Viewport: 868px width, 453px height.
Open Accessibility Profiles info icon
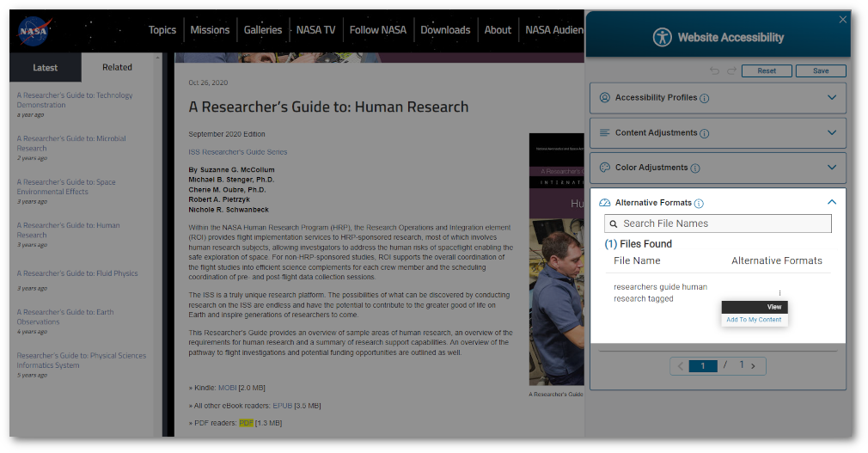pyautogui.click(x=704, y=98)
